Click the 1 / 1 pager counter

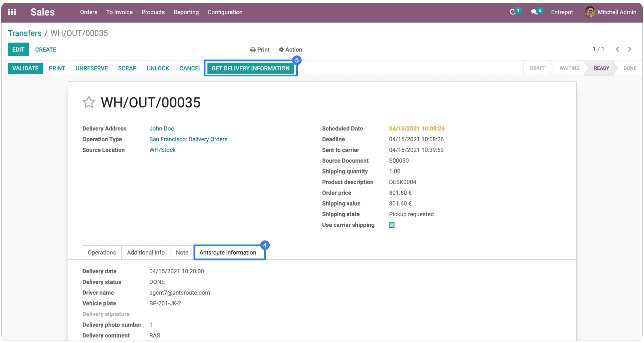[x=598, y=49]
